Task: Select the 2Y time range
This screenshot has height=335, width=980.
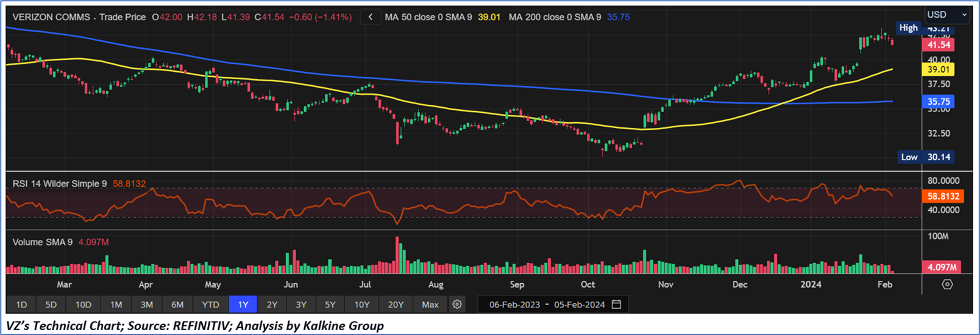Action: click(x=272, y=305)
